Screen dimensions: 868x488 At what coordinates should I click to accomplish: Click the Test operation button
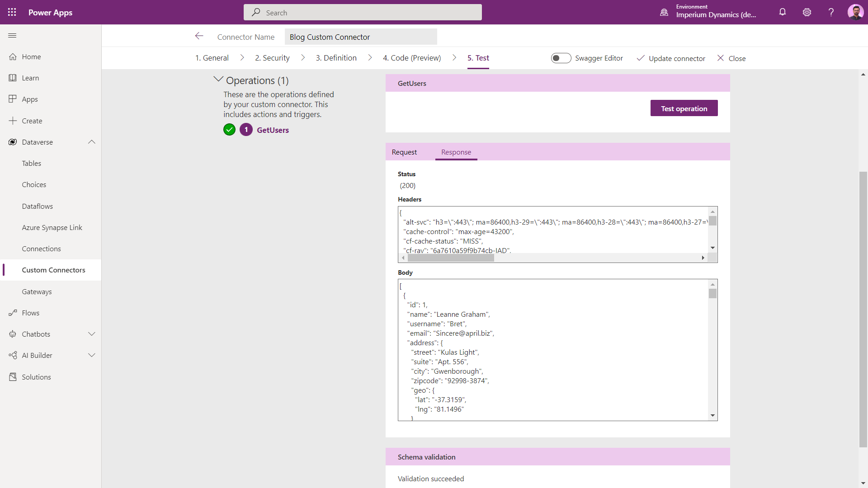pos(684,108)
